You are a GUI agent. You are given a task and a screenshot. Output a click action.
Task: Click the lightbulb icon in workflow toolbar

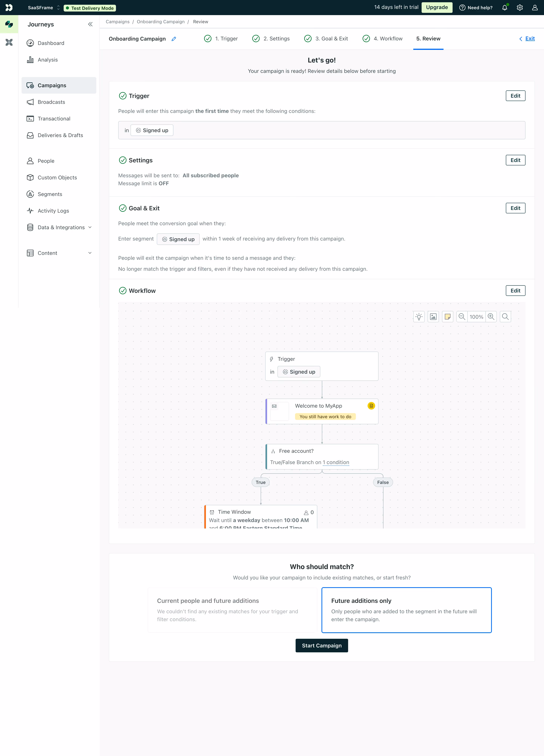tap(419, 317)
